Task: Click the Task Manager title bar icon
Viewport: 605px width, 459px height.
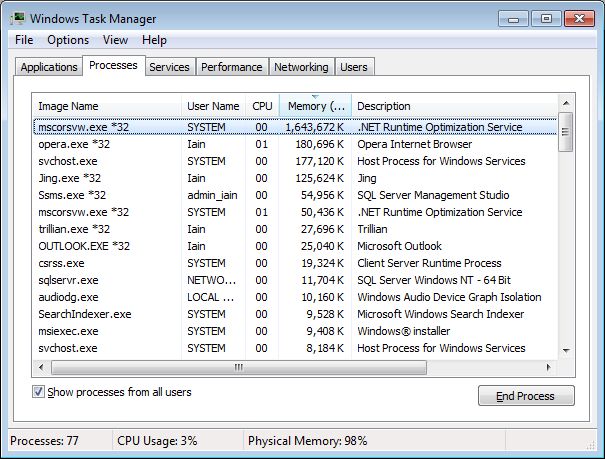Action: click(x=18, y=18)
